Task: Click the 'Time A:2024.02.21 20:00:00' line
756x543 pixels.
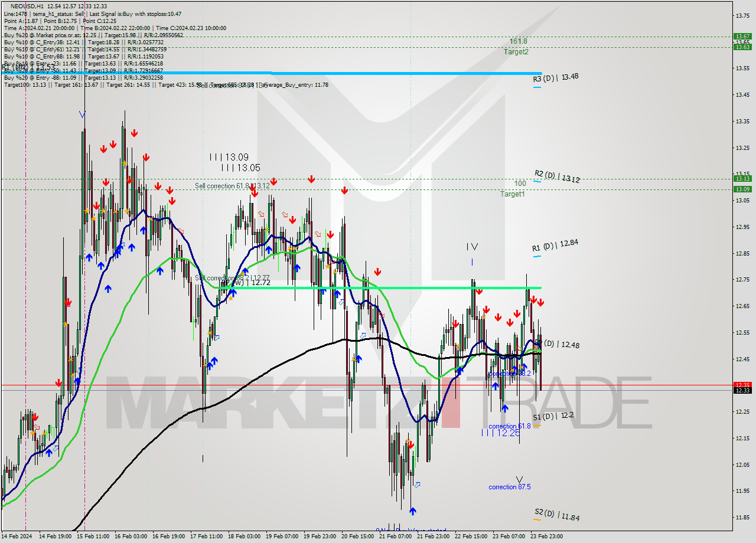Action: click(x=39, y=28)
